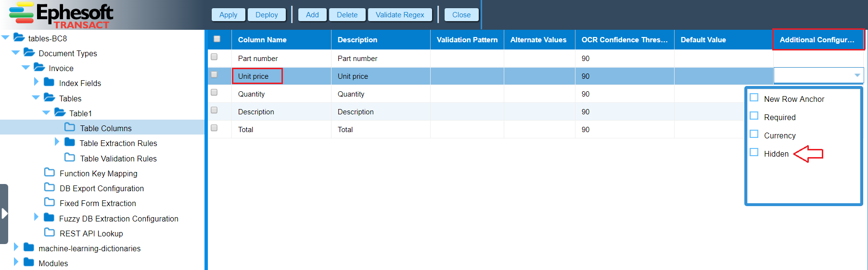868x270 pixels.
Task: Click the REST API Lookup folder icon
Action: (x=50, y=232)
